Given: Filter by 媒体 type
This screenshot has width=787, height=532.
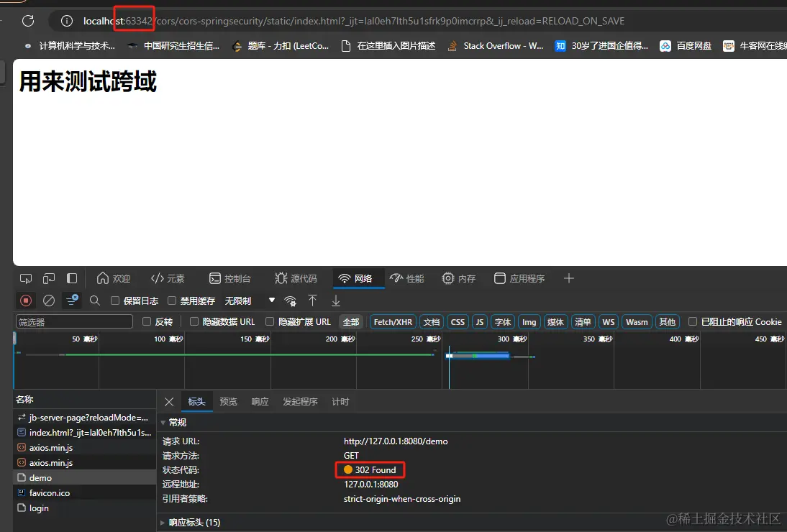Looking at the screenshot, I should 555,322.
